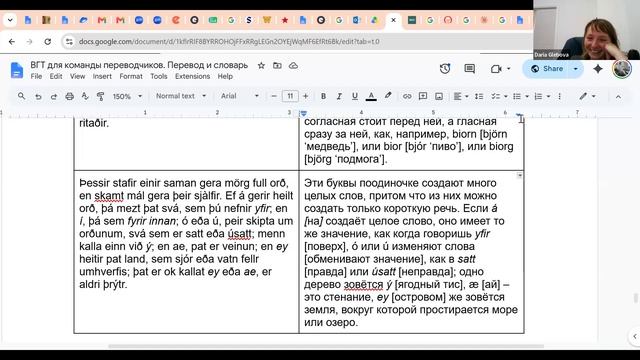Open the Format menu
This screenshot has height=360, width=640.
[x=131, y=76]
